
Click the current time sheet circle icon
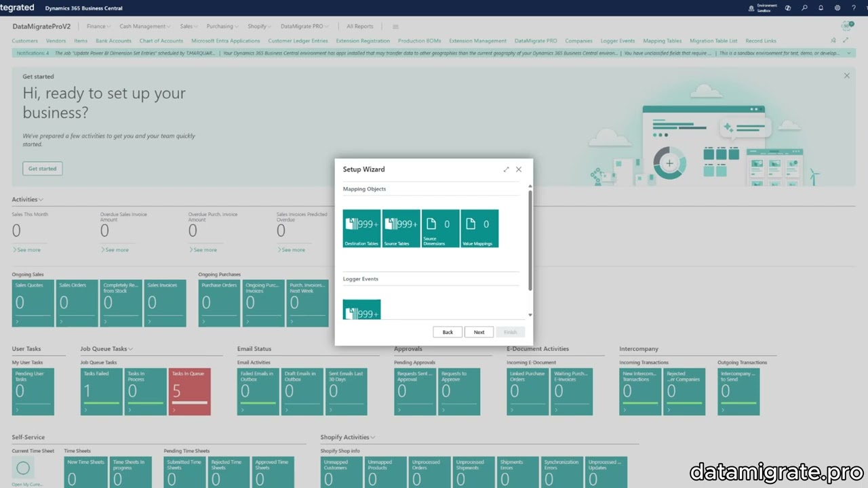(x=23, y=468)
